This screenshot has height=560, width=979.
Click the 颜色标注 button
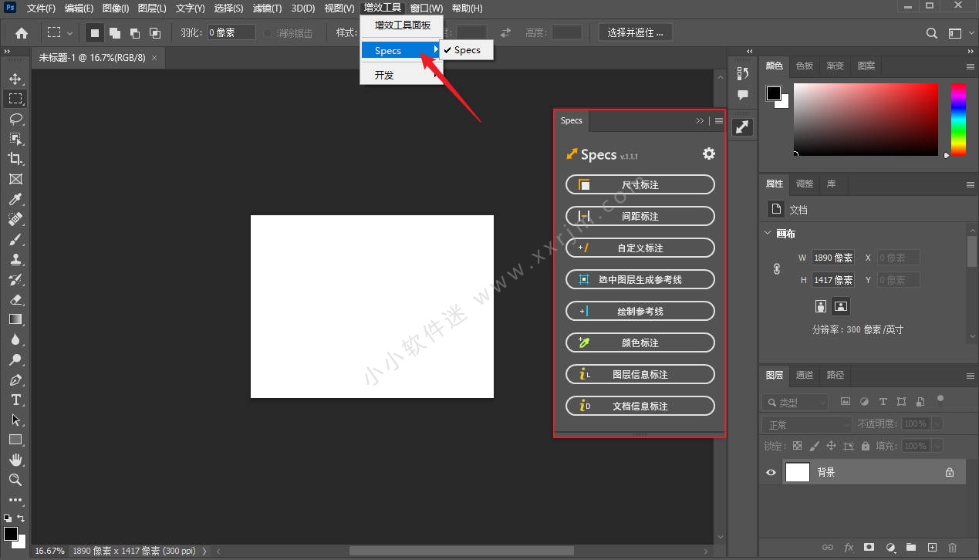640,342
